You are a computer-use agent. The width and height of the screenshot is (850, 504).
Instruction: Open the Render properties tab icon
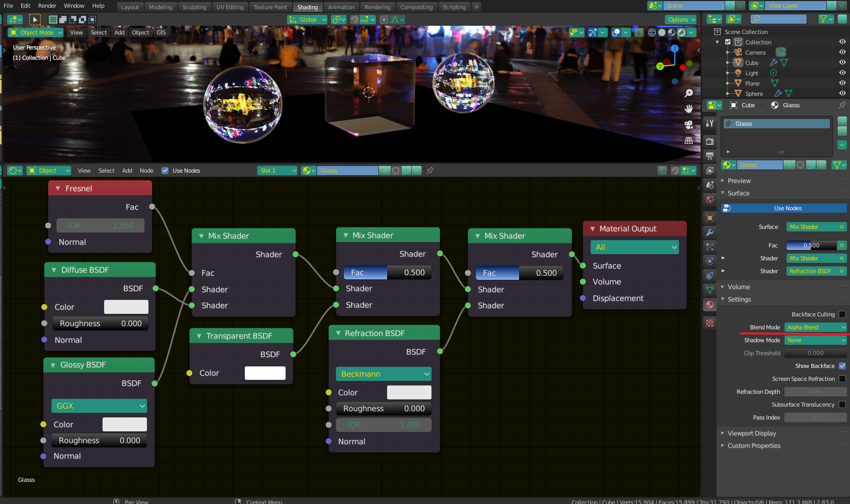(710, 141)
